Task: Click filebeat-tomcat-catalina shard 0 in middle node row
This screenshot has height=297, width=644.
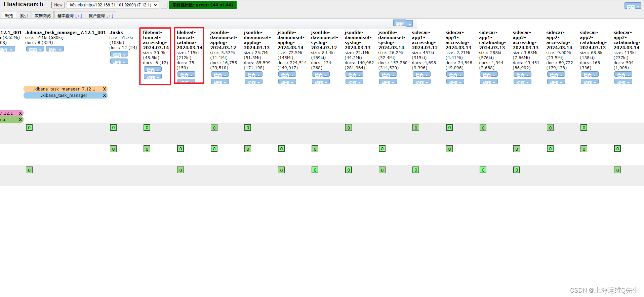Action: 180,149
